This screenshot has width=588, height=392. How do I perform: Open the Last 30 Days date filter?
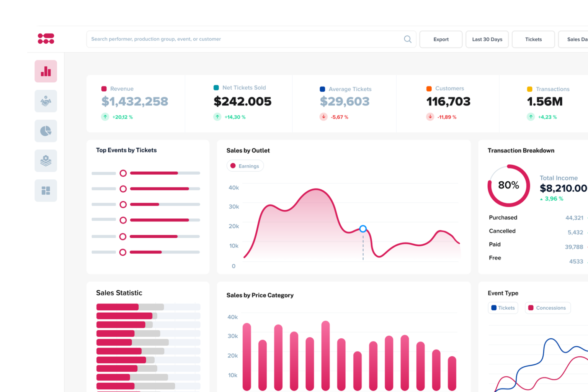pos(487,39)
